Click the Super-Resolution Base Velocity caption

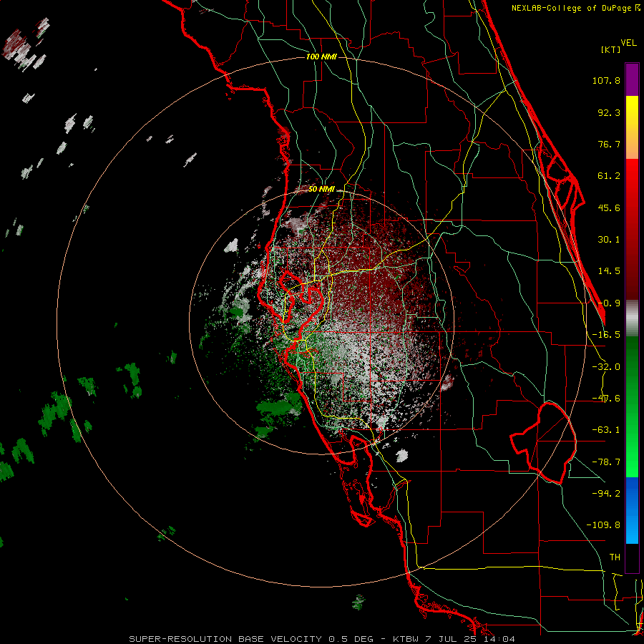point(322,639)
